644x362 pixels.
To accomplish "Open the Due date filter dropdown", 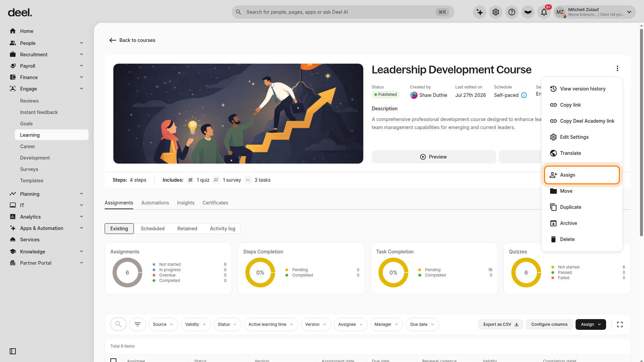I will [x=422, y=324].
